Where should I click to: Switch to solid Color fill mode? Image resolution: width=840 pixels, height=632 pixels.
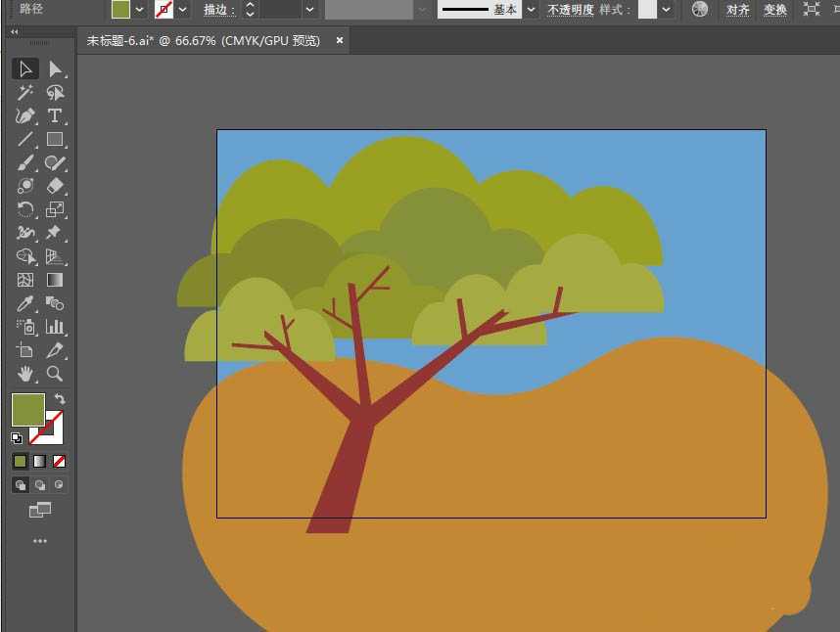pos(21,461)
